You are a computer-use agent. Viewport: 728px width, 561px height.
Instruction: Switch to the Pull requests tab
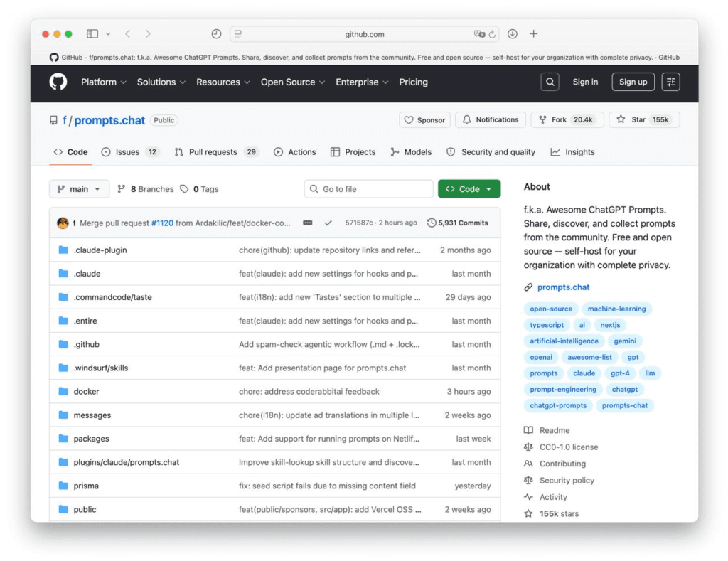[216, 152]
